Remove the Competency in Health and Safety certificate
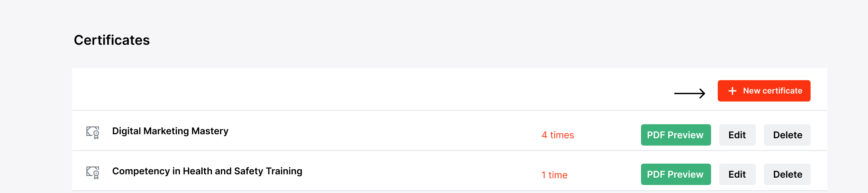The width and height of the screenshot is (868, 193). click(787, 175)
